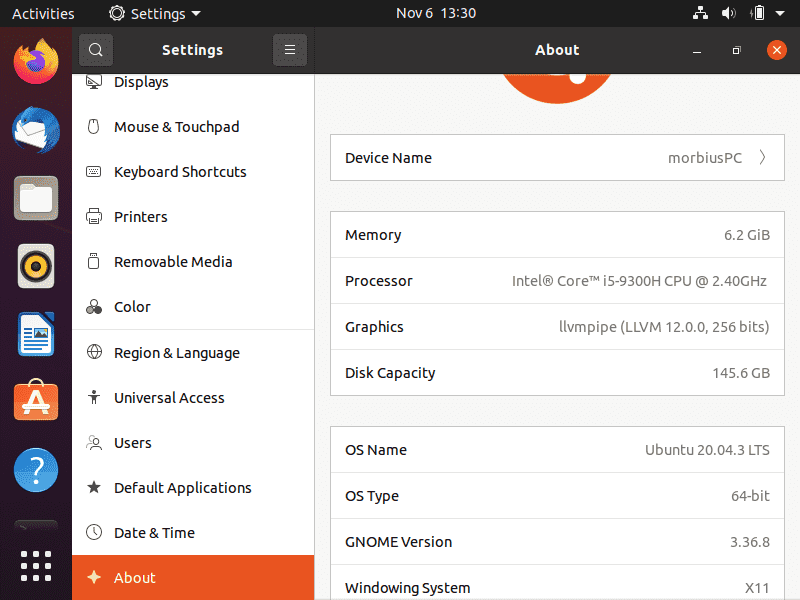Select Color in the sidebar

193,307
